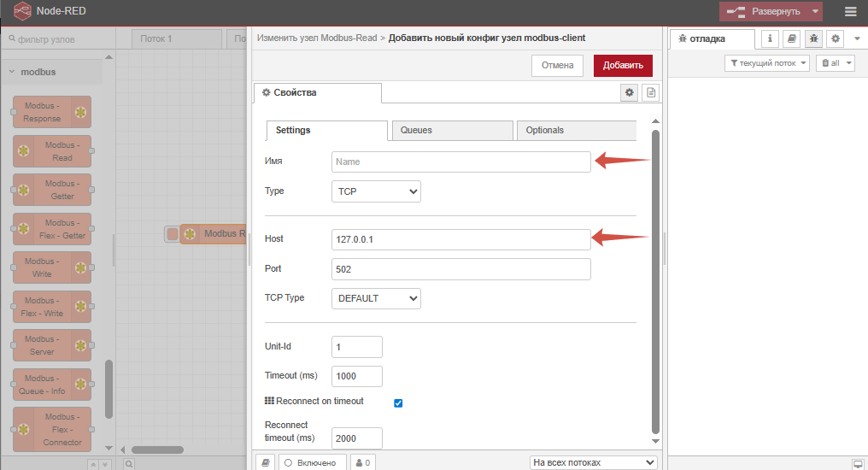
Task: Click the book icon in dialog footer
Action: pyautogui.click(x=266, y=463)
